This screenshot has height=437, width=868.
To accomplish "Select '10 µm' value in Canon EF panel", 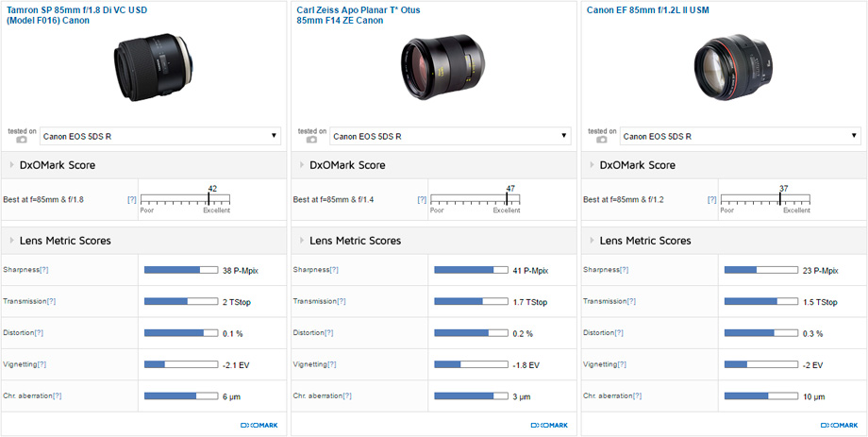I will coord(813,396).
